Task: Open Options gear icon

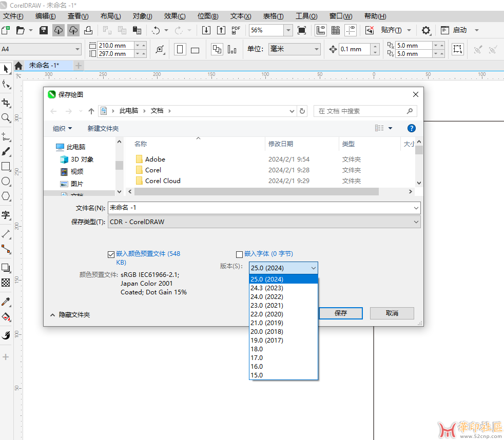Action: (x=426, y=30)
